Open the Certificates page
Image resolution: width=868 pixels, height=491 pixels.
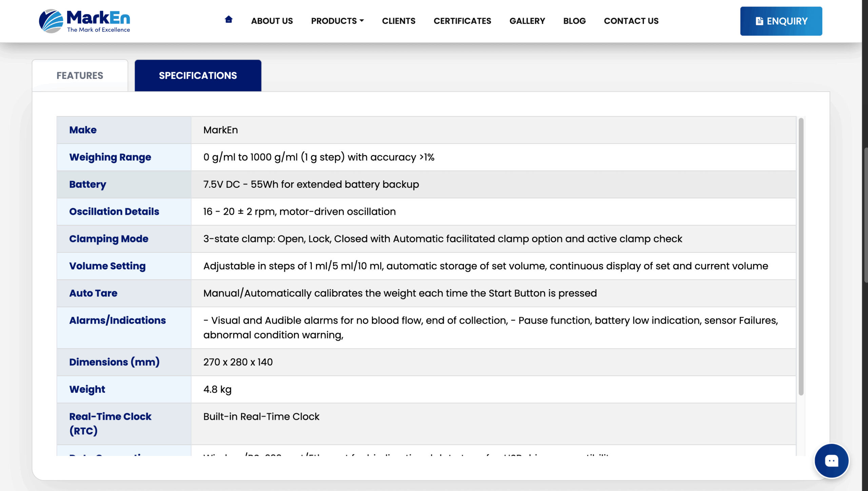click(x=462, y=21)
